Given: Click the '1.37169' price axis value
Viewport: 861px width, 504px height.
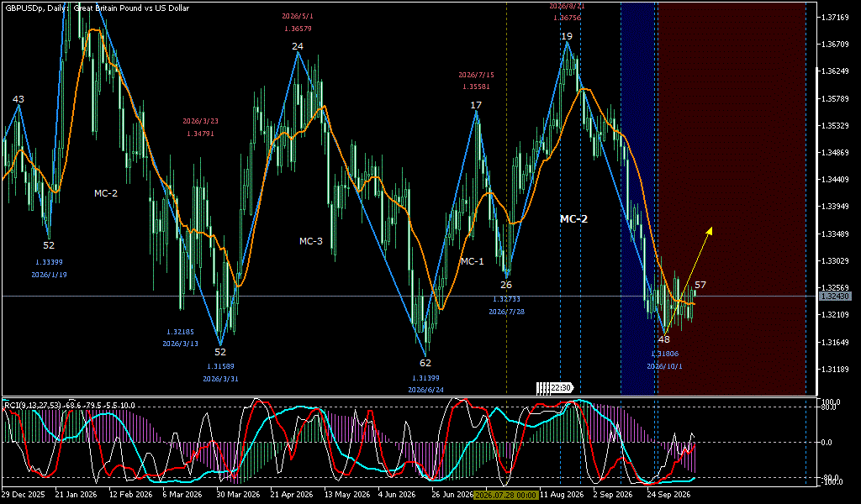Looking at the screenshot, I should coord(835,18).
